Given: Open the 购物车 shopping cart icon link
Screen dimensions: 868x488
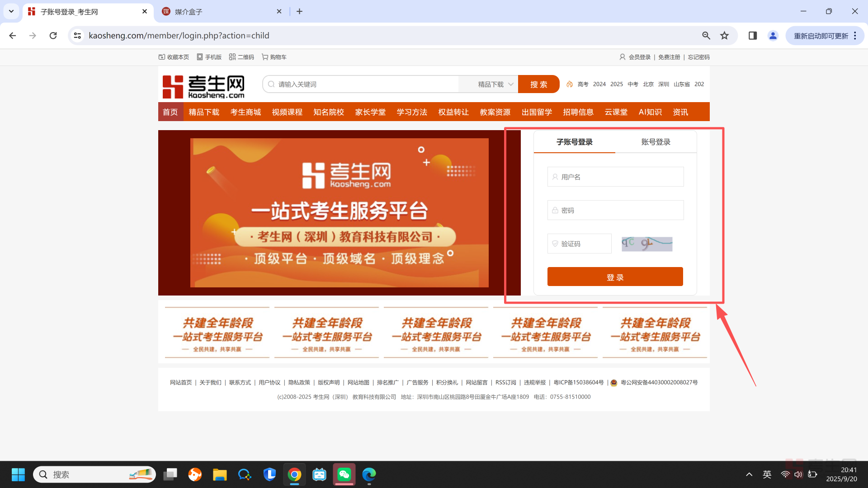Looking at the screenshot, I should click(274, 57).
